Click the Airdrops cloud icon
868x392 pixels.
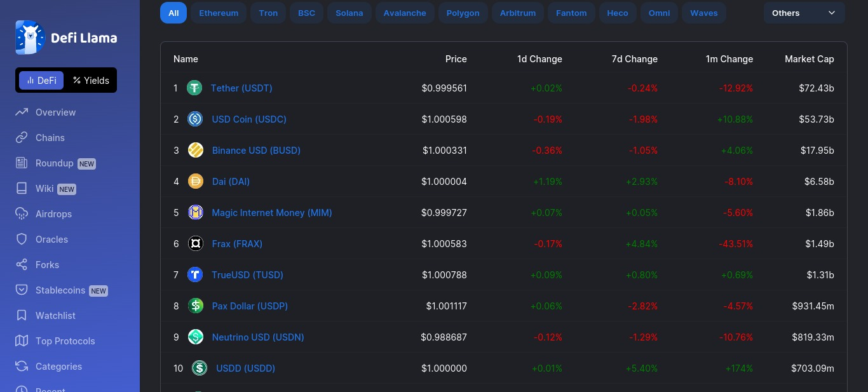pos(22,214)
